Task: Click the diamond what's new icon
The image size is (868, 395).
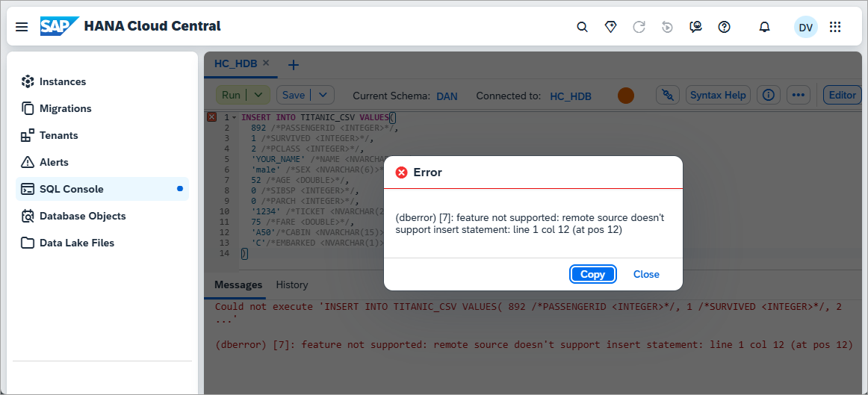Action: click(x=610, y=27)
